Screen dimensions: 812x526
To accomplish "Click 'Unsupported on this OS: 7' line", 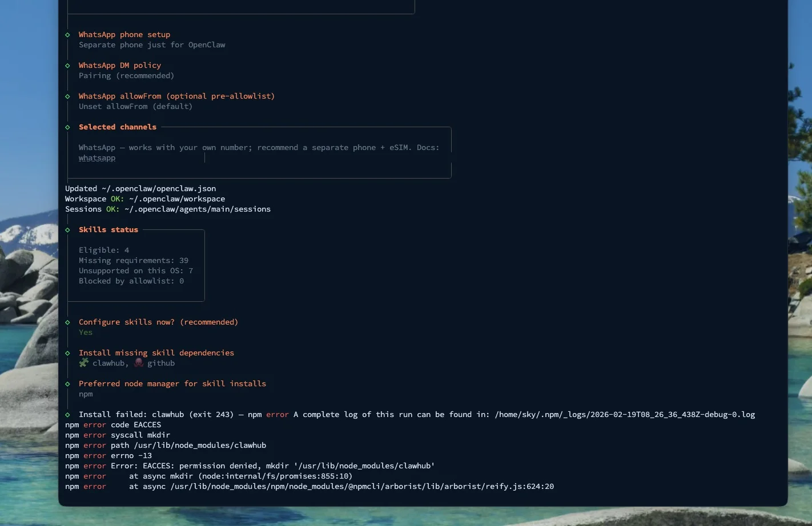I will point(136,271).
